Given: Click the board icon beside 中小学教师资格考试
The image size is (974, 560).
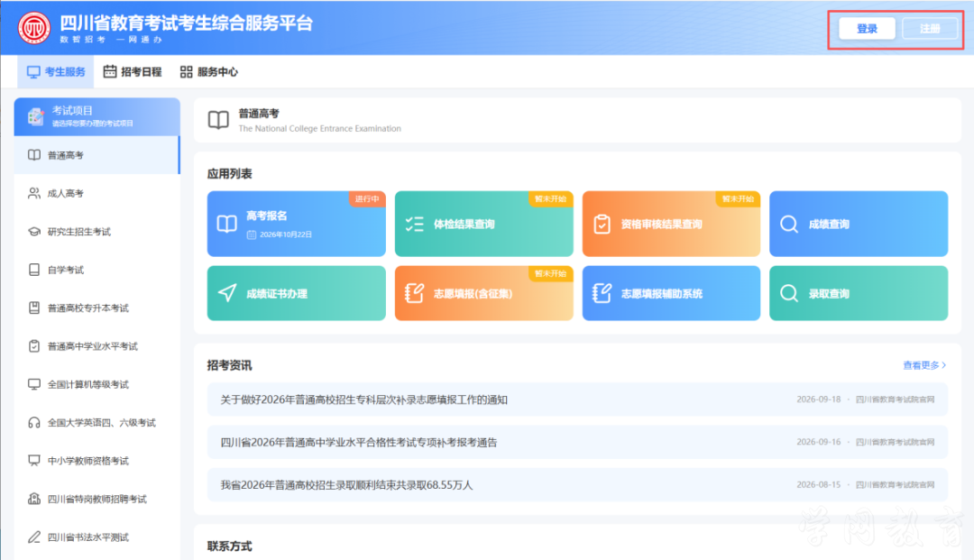Looking at the screenshot, I should pos(34,461).
